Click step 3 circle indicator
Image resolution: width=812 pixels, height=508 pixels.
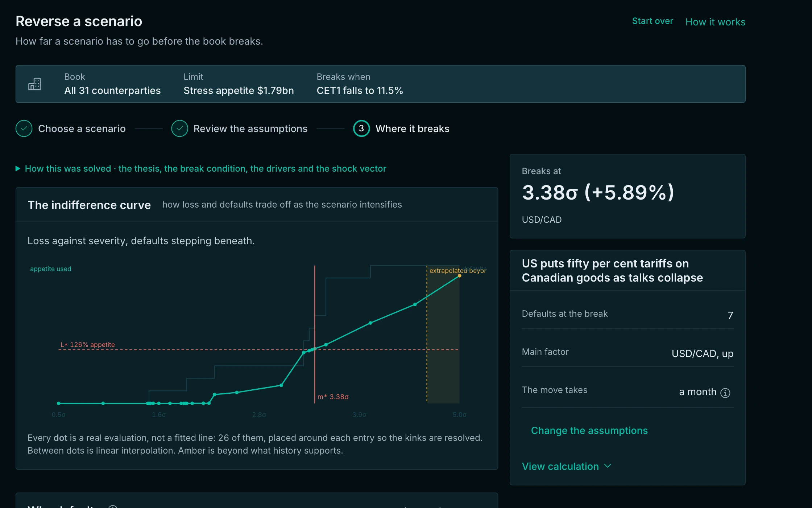[x=361, y=128]
